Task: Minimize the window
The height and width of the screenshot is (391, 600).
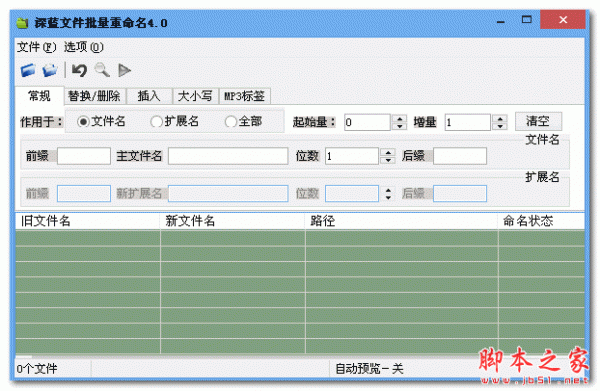Action: point(501,21)
